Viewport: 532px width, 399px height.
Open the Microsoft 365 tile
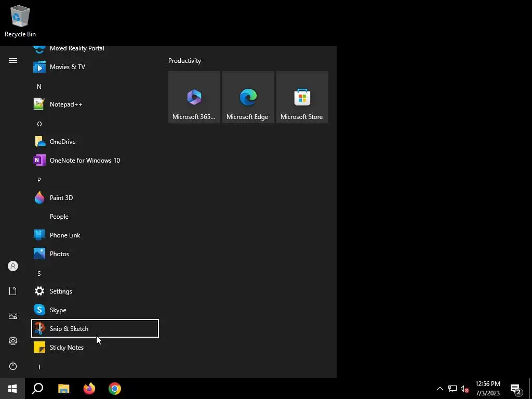[194, 97]
